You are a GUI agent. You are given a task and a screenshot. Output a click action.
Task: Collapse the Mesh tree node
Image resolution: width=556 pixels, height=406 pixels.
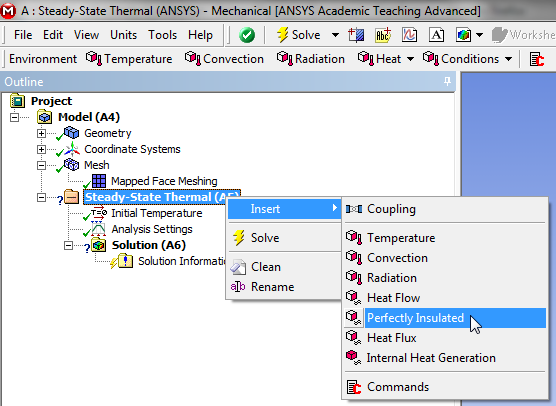point(41,165)
